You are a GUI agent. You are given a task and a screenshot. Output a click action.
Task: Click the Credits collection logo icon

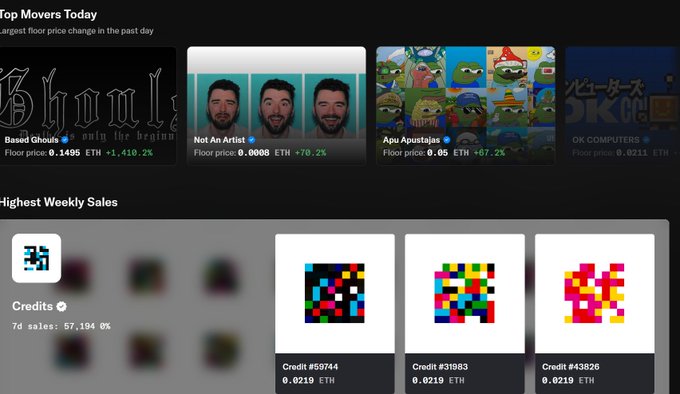(36, 258)
